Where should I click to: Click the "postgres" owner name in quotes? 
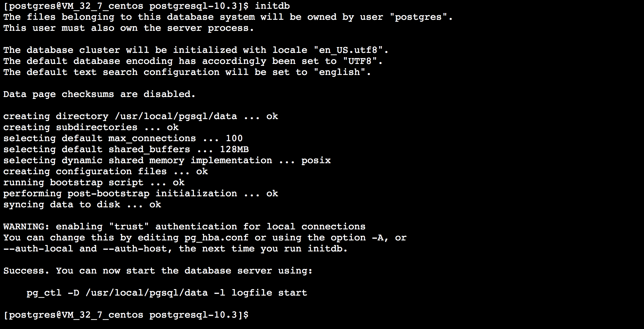[419, 17]
